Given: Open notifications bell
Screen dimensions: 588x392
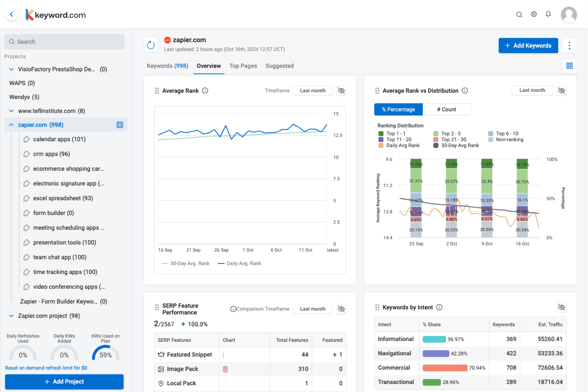Looking at the screenshot, I should click(548, 14).
